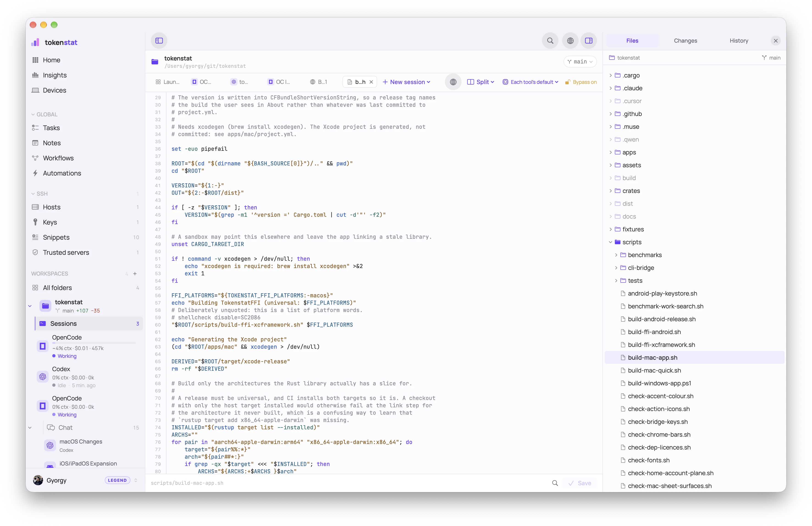Open Workflows in the sidebar

click(x=85, y=158)
